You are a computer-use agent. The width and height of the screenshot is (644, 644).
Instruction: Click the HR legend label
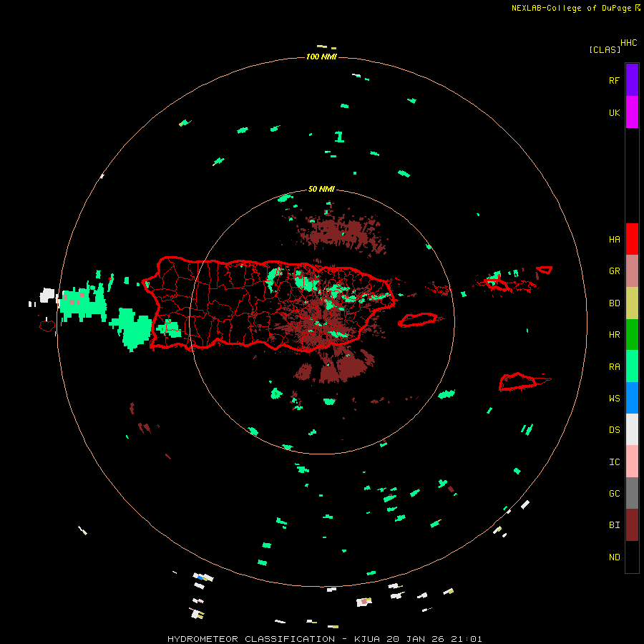(614, 335)
